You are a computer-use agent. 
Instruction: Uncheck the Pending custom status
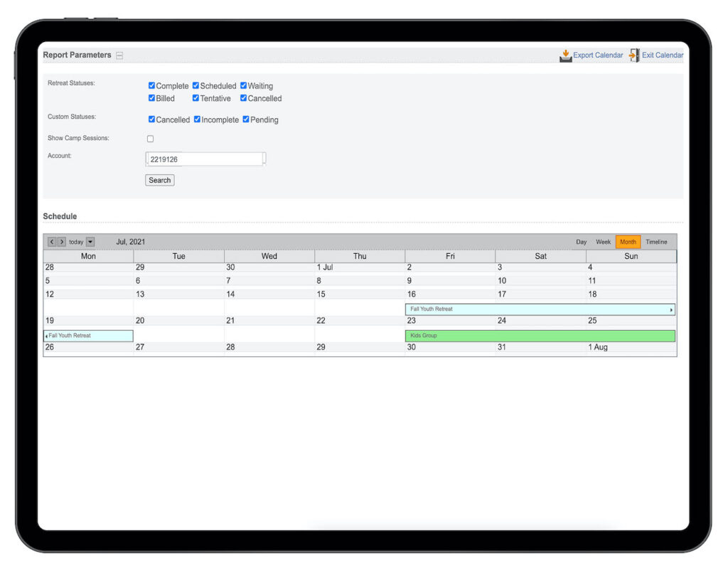pyautogui.click(x=246, y=119)
